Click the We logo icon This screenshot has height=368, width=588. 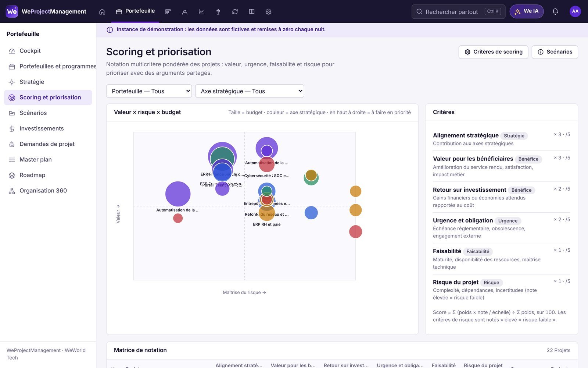coord(12,11)
